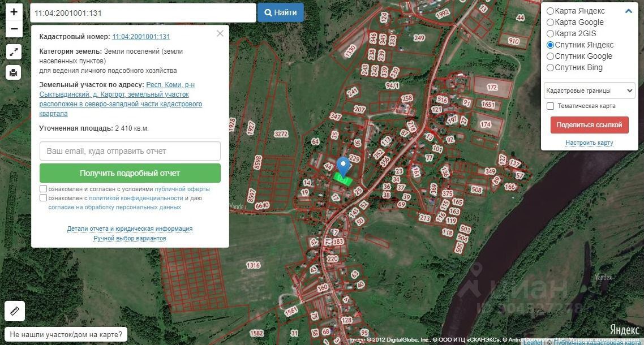Screen dimensions: 644x345
Task: Zoom in with the plus button
Action: click(x=14, y=12)
